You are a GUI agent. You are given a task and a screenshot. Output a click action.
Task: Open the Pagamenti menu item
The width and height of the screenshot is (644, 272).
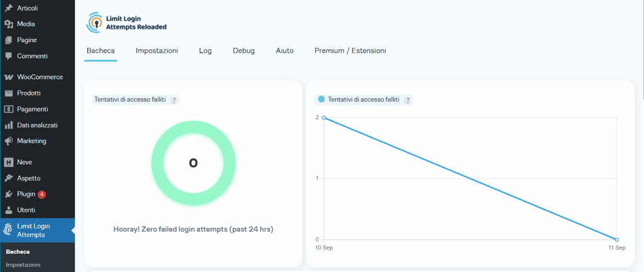(32, 109)
